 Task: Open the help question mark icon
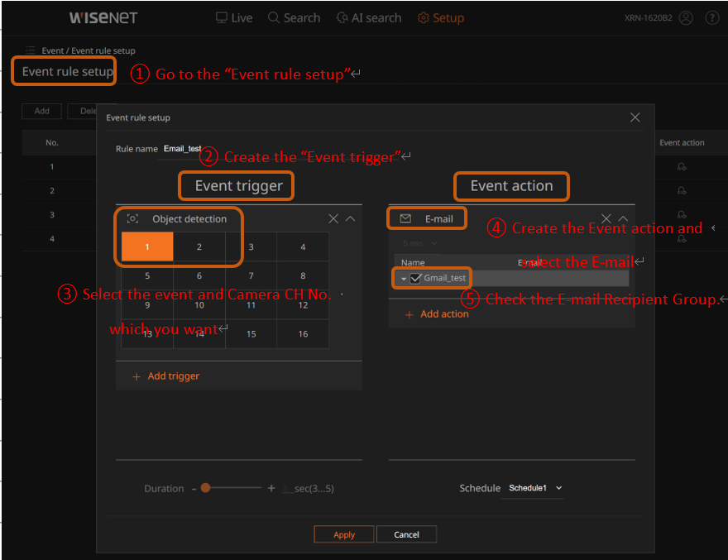pyautogui.click(x=711, y=18)
